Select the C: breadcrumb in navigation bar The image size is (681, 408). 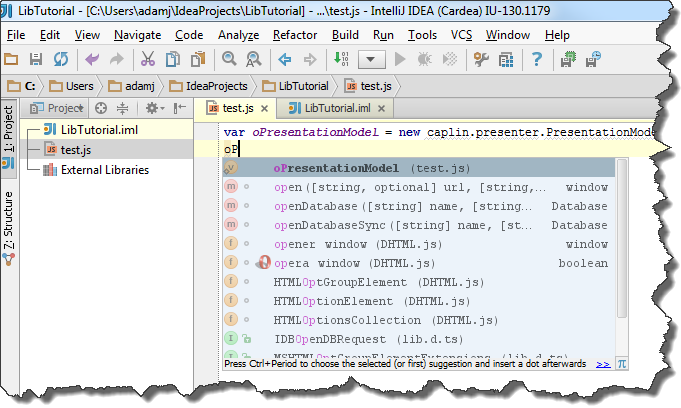(22, 86)
